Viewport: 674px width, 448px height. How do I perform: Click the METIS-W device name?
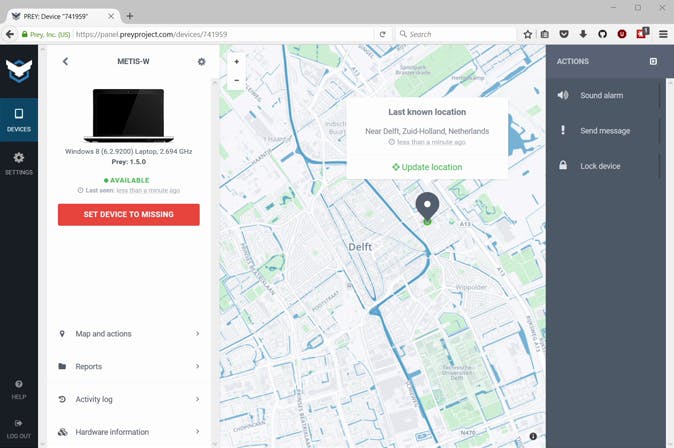pos(133,61)
